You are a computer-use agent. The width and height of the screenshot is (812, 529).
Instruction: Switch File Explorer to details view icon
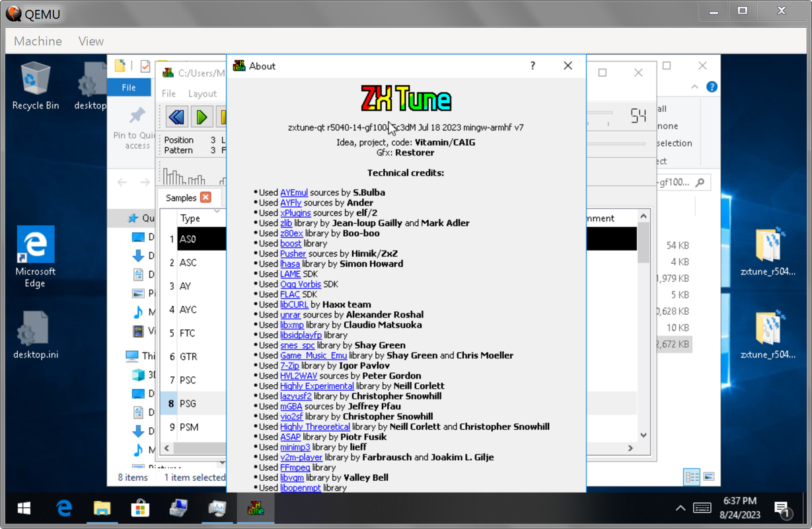point(692,476)
